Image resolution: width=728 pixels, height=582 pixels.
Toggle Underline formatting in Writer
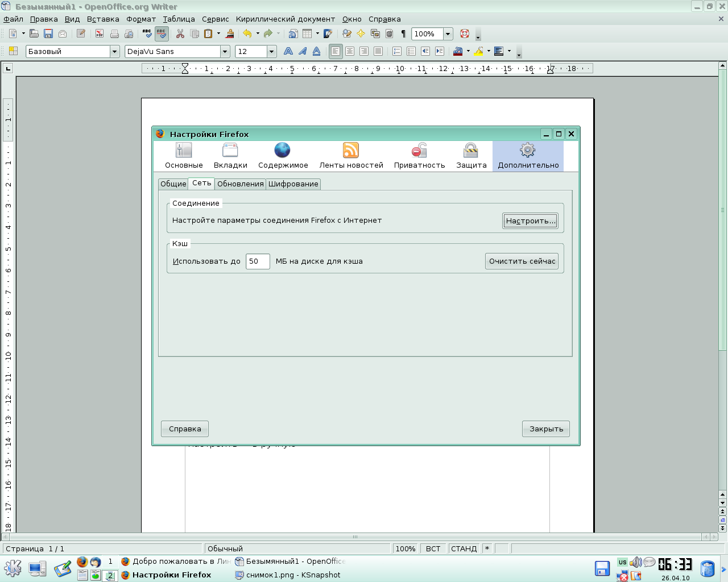(x=317, y=51)
